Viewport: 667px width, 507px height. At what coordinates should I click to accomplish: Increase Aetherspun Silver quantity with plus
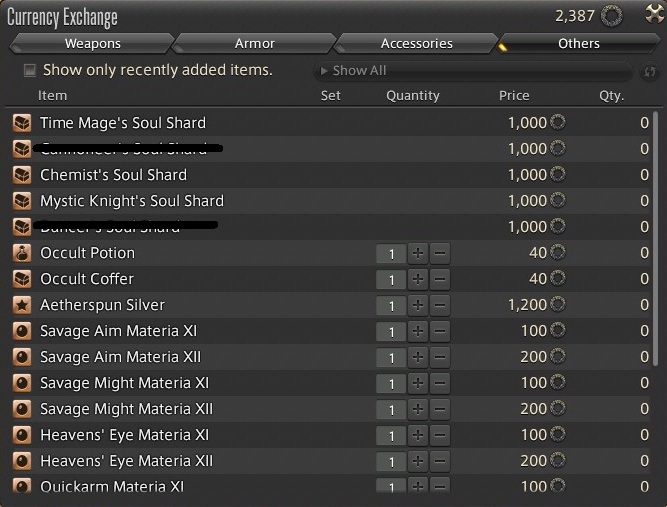point(418,305)
